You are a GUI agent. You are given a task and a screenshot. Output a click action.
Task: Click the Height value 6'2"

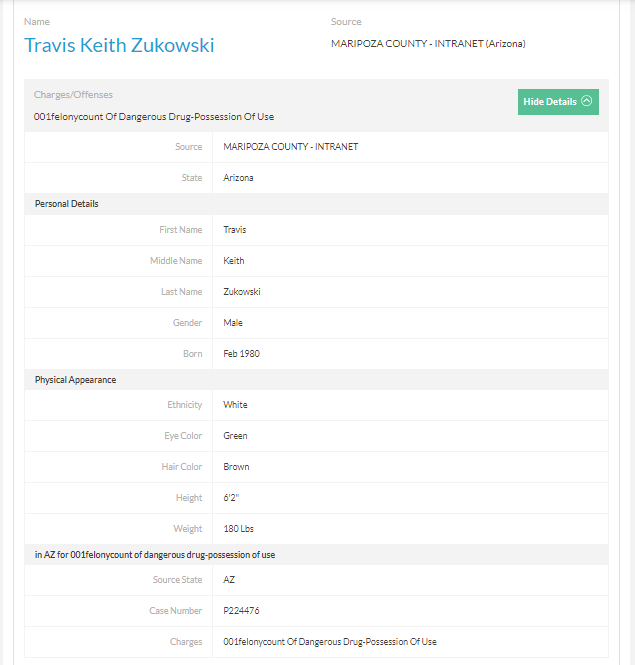(x=232, y=498)
